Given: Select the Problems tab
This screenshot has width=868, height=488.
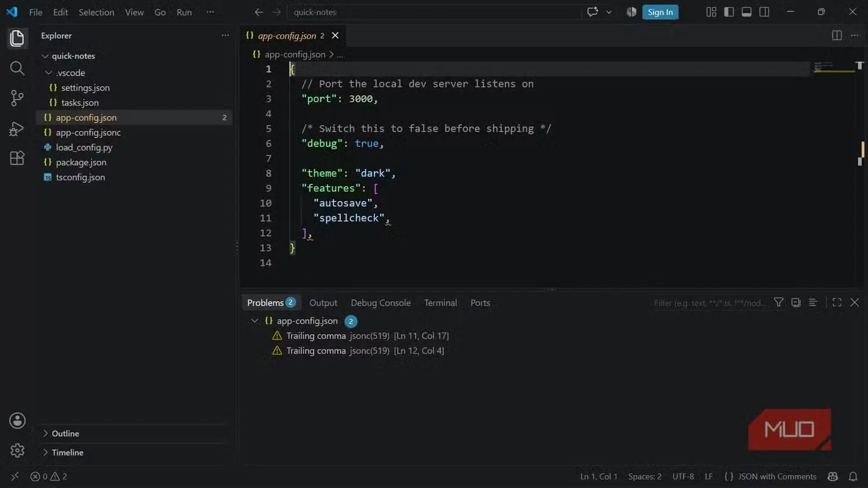Looking at the screenshot, I should click(271, 303).
